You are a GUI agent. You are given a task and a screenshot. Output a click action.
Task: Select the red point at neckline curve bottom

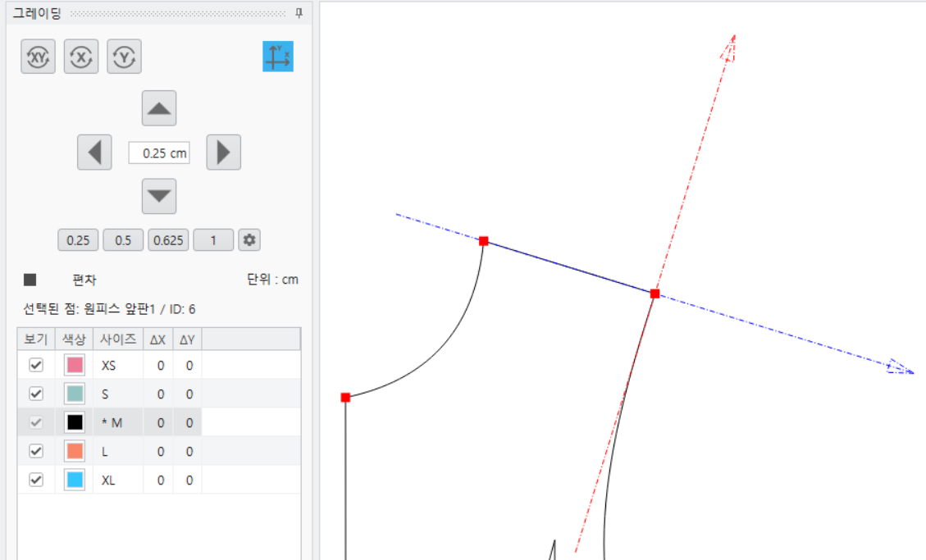(345, 398)
